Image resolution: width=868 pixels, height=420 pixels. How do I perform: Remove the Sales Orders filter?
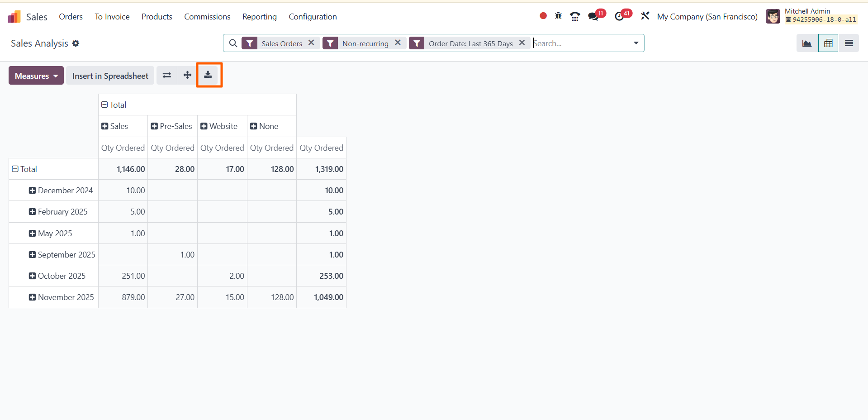pos(311,43)
